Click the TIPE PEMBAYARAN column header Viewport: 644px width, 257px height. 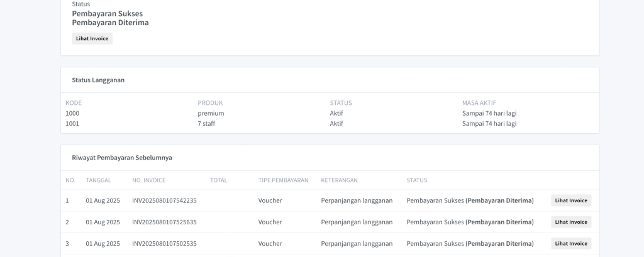tap(283, 180)
